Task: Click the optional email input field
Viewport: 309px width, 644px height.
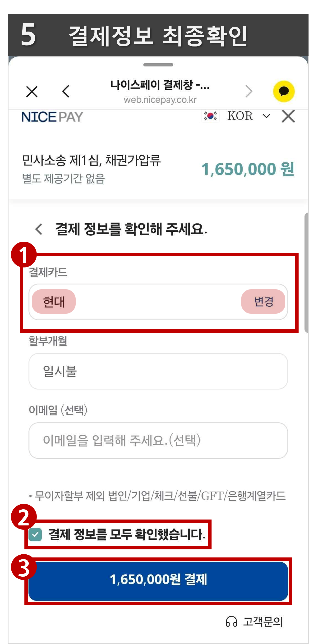Action: (x=158, y=441)
